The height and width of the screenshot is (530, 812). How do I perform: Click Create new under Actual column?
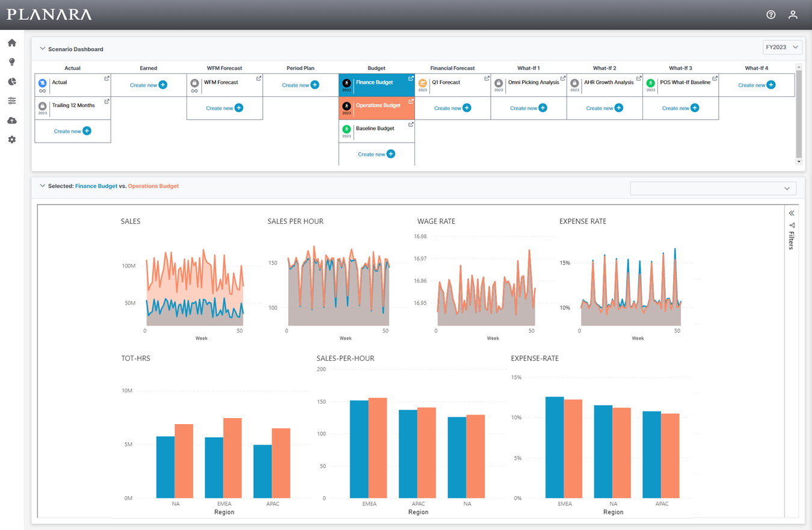(73, 131)
